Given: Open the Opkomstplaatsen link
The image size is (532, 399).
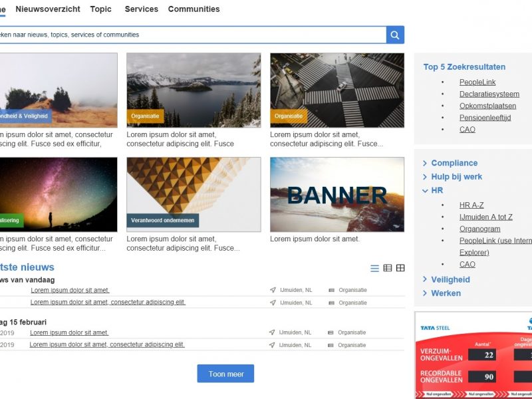Looking at the screenshot, I should [x=487, y=106].
